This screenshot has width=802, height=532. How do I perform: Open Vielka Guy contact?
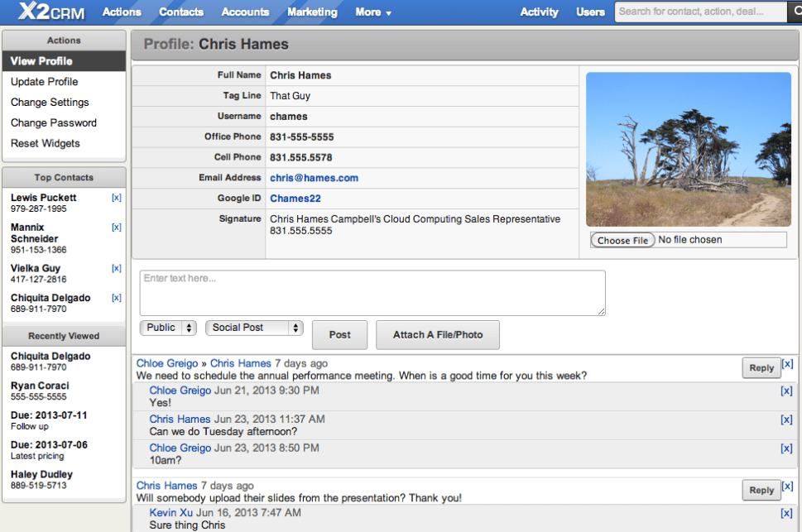pos(36,268)
